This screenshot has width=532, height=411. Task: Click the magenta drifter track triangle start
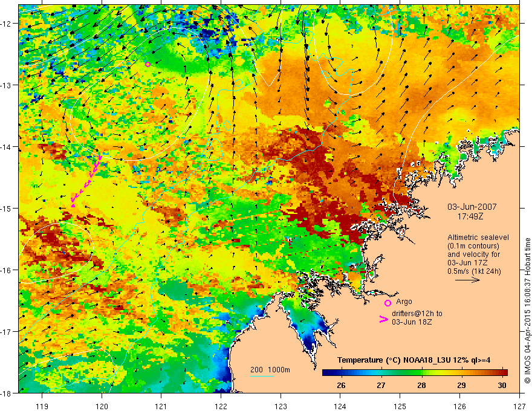(73, 205)
